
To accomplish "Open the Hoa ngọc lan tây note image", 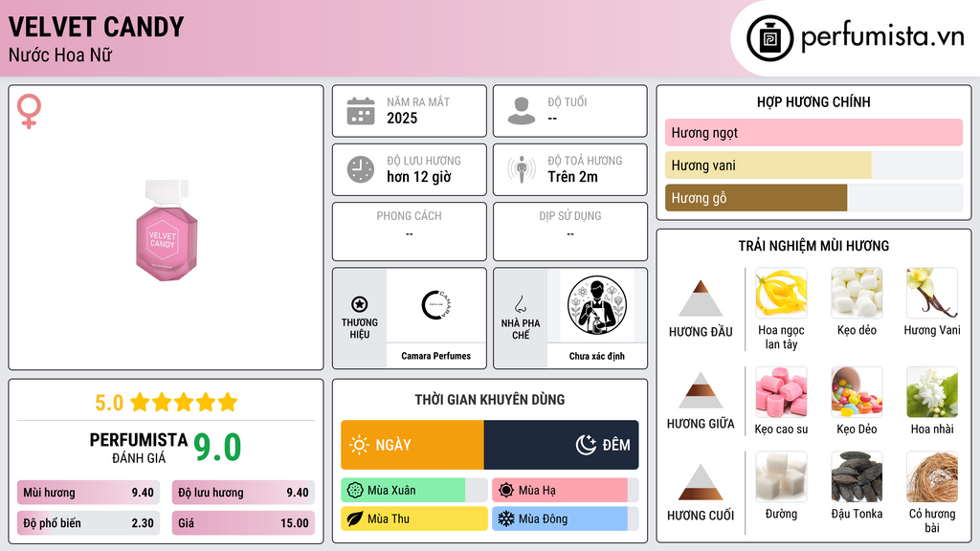I will (781, 293).
